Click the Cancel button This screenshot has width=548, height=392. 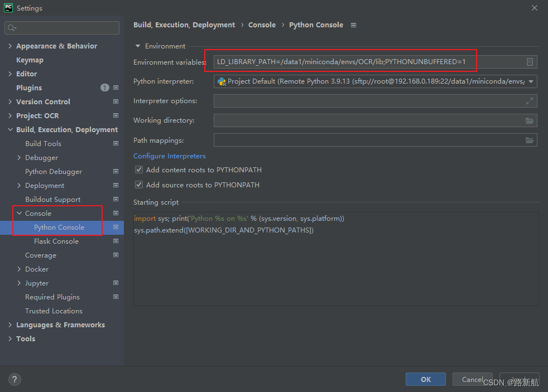pos(473,379)
